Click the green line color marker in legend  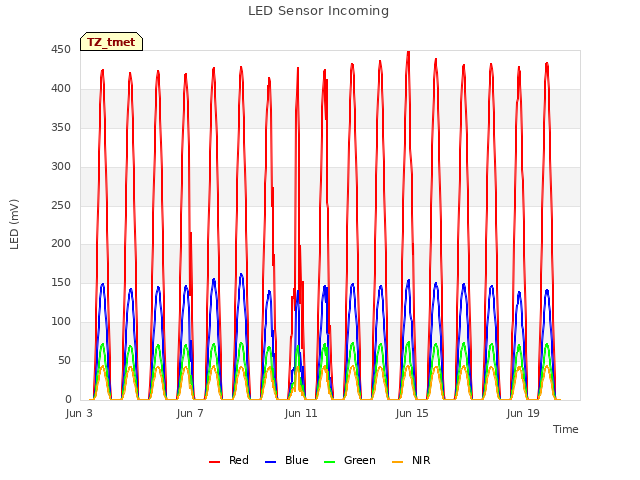point(329,462)
